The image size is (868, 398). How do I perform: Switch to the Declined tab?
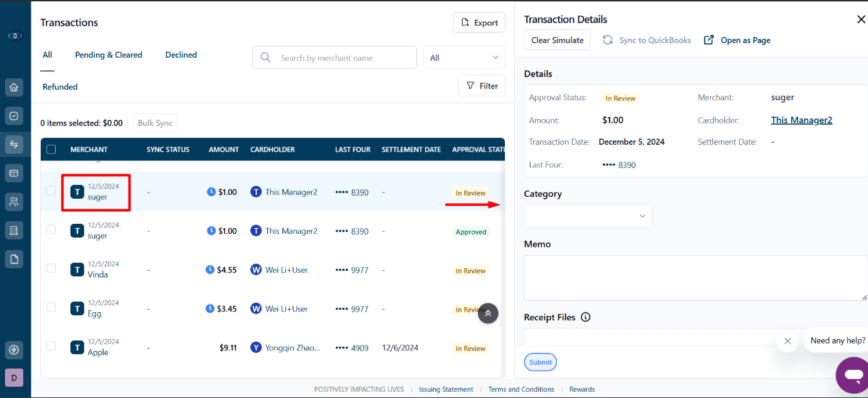click(181, 55)
